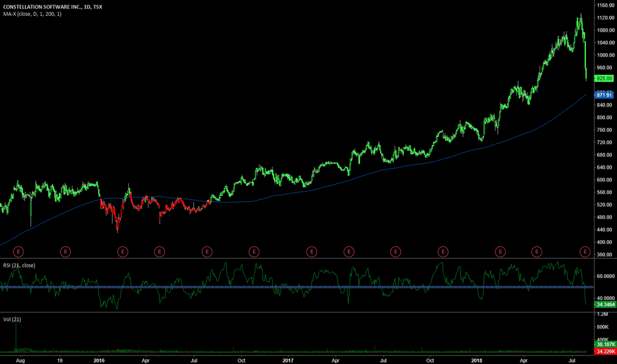Image resolution: width=617 pixels, height=364 pixels.
Task: Click the earnings marker just after Jul 2017
Action: [395, 251]
